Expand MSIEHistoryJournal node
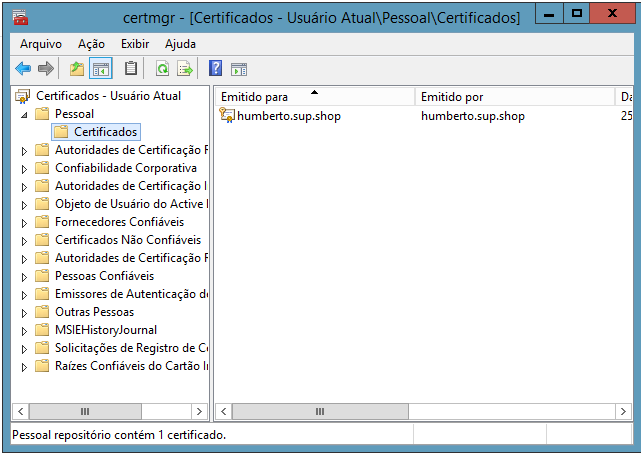The height and width of the screenshot is (454, 641). click(x=24, y=331)
